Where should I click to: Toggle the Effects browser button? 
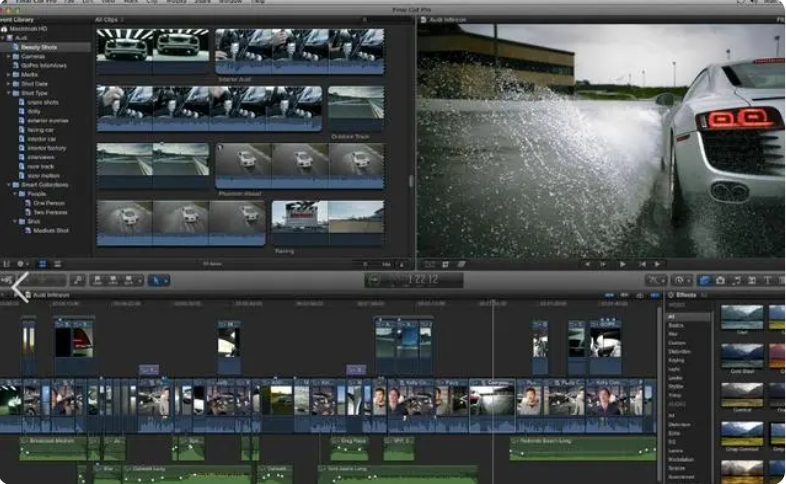pyautogui.click(x=705, y=281)
